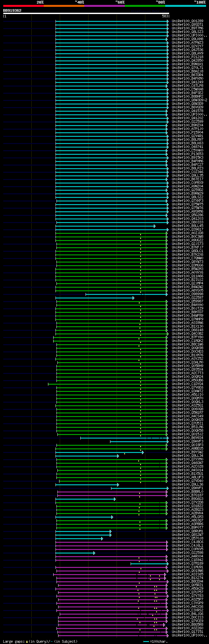Open hit UniRef100_Q9SDT1
Screen dimensions: 209x644
click(187, 24)
